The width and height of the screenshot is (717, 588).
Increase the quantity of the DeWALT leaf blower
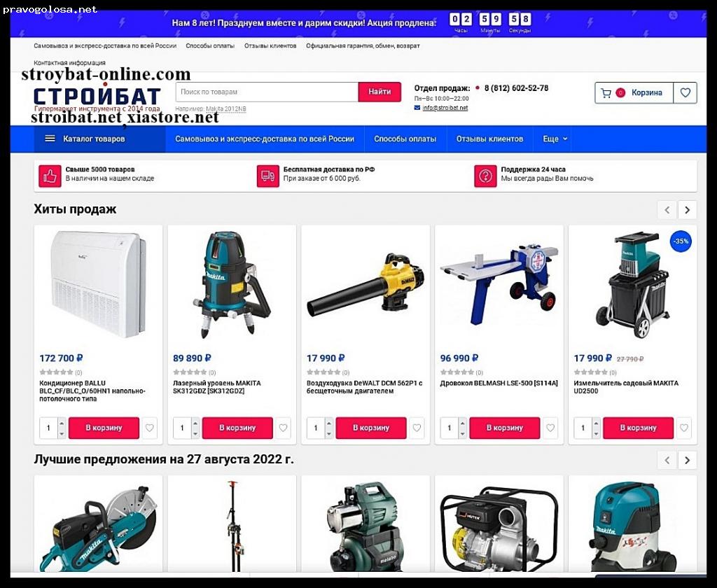coord(329,423)
